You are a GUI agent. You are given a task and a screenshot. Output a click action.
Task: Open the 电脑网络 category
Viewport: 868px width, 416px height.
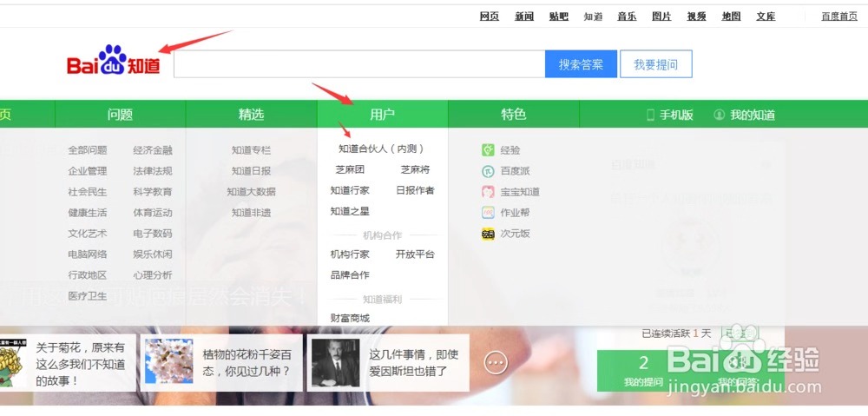pos(88,254)
